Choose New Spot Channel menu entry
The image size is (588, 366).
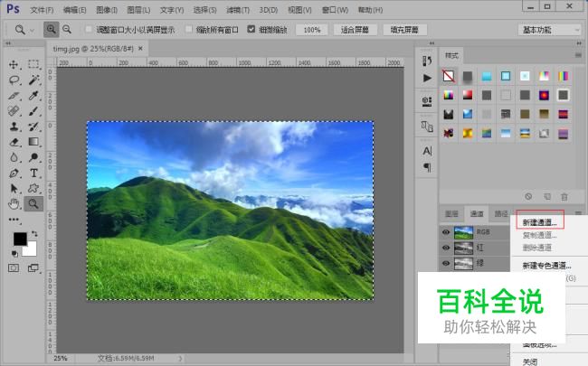(546, 266)
